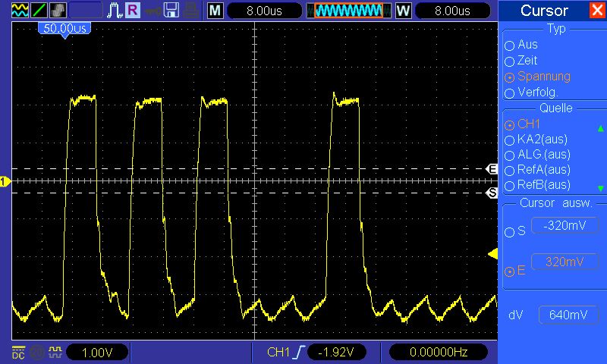This screenshot has height=364, width=607.
Task: Close the Cursor panel
Action: point(597,10)
